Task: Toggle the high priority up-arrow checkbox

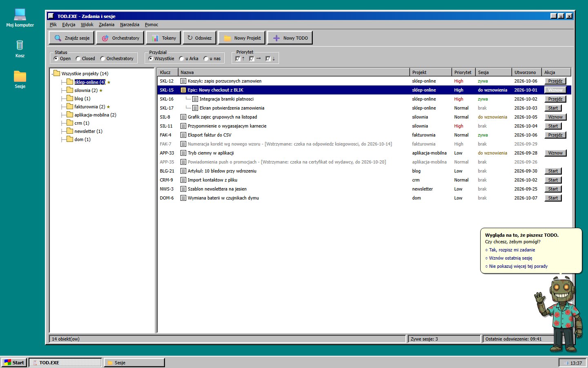Action: coord(238,58)
